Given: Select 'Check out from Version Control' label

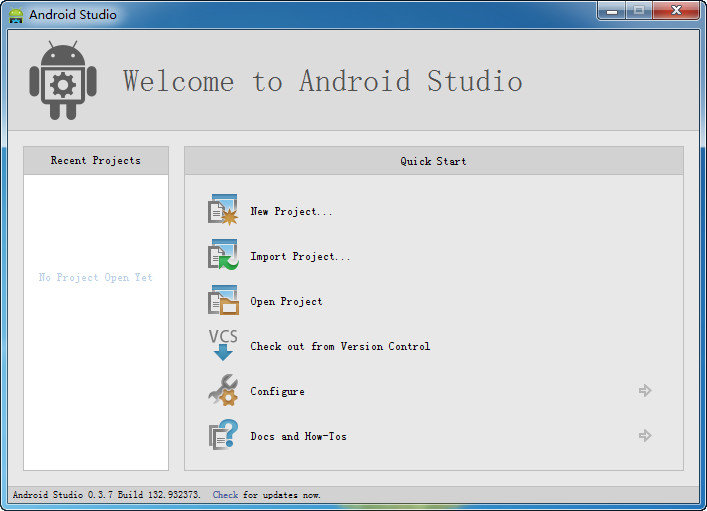Looking at the screenshot, I should [340, 347].
